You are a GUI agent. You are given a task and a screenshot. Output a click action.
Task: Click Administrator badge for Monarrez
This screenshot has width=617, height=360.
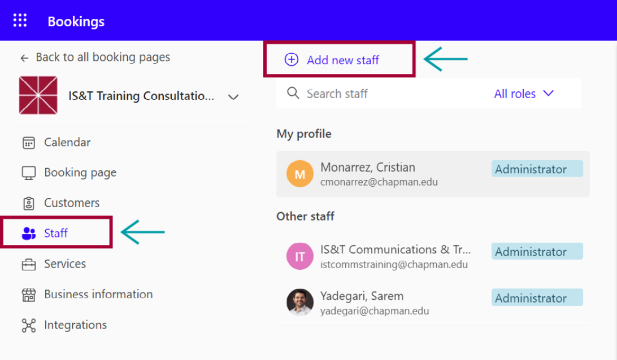pyautogui.click(x=537, y=169)
